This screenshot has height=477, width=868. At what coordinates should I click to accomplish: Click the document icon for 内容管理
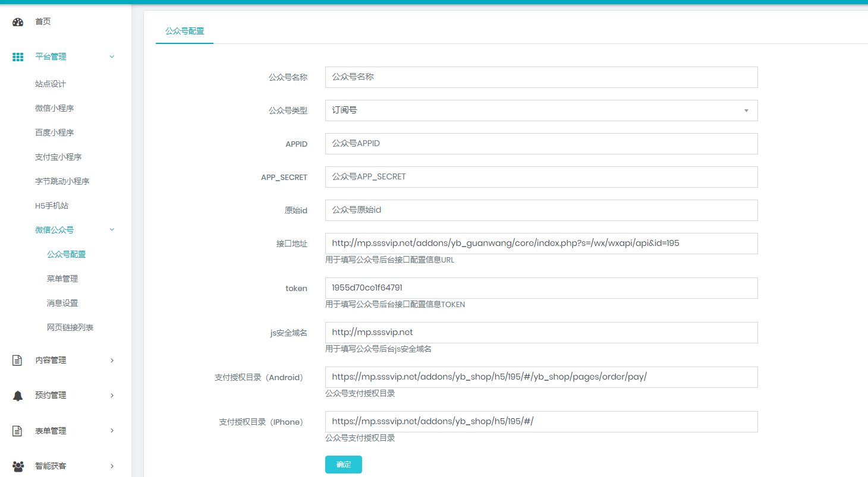(x=18, y=360)
